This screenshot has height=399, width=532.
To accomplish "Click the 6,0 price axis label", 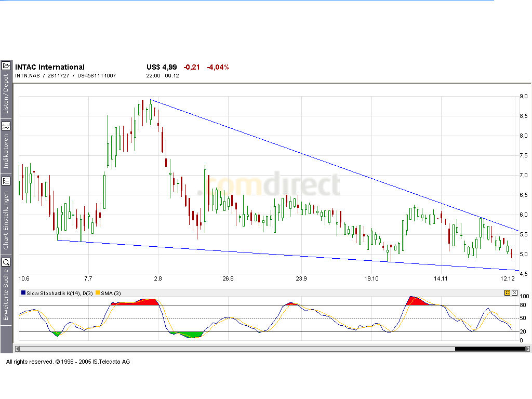I will pos(524,215).
